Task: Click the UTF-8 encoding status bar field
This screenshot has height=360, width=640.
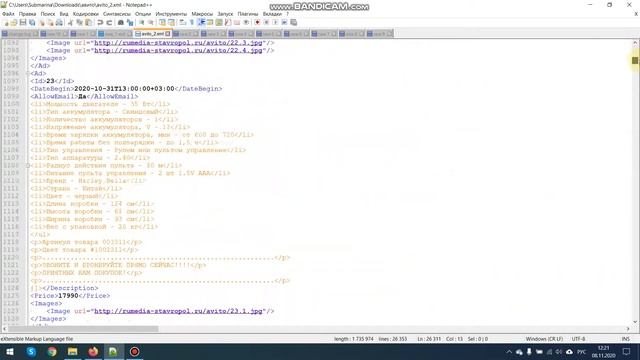Action: (x=578, y=339)
